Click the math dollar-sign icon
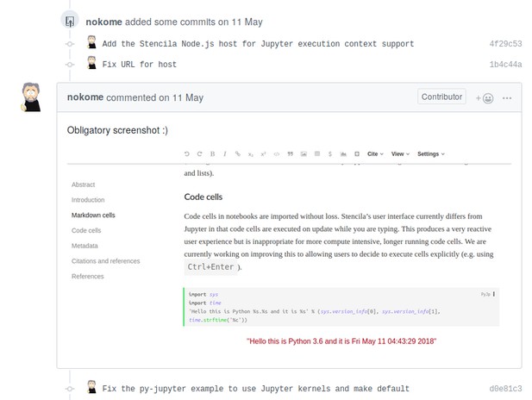The width and height of the screenshot is (532, 400). tap(329, 153)
